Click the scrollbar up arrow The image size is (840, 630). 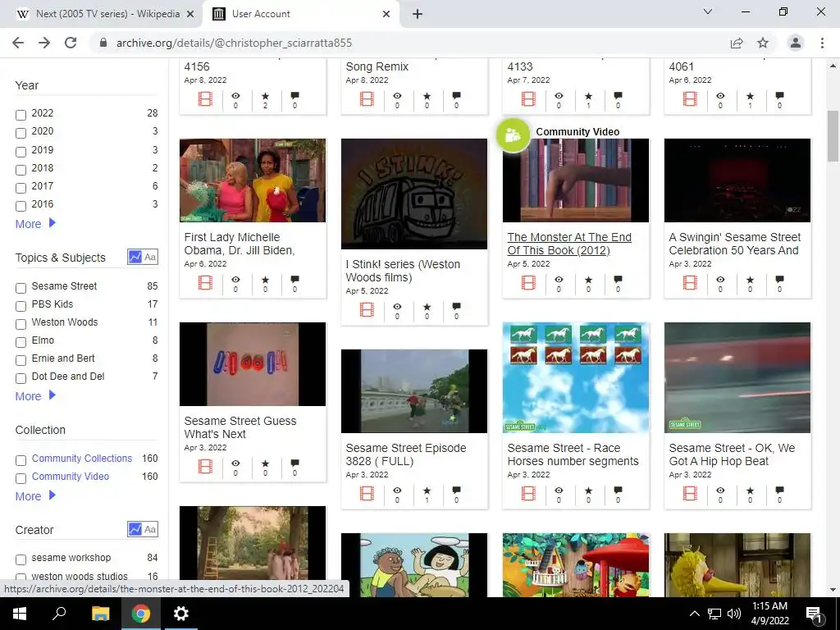click(x=833, y=66)
